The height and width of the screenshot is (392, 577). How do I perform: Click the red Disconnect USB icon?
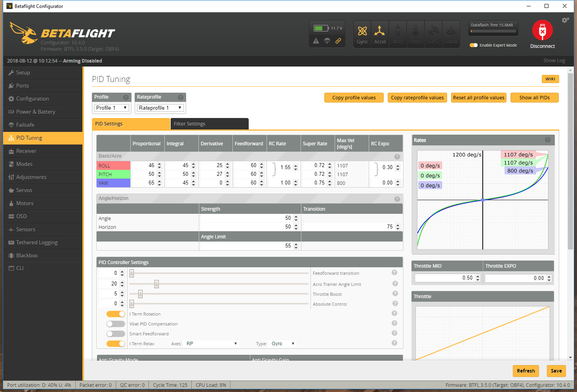(542, 30)
